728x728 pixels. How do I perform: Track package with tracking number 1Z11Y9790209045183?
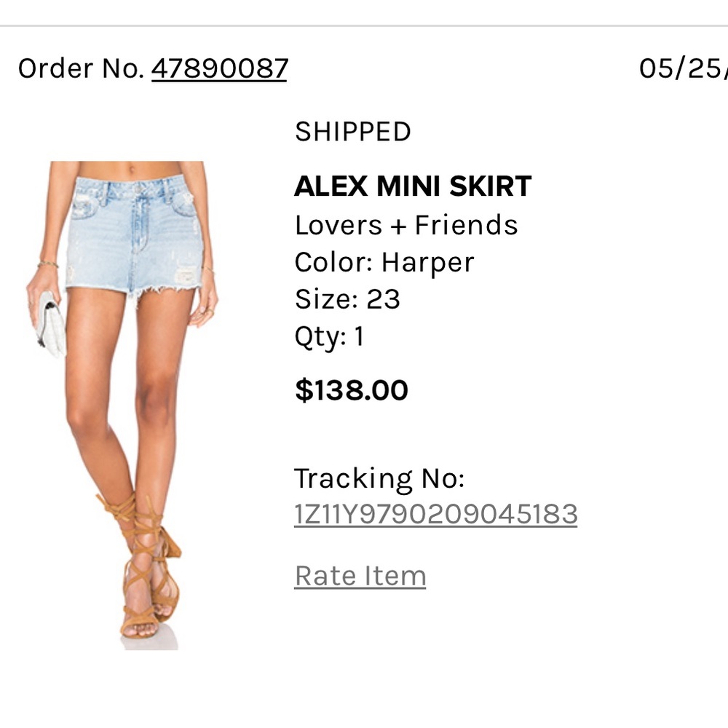(x=435, y=513)
